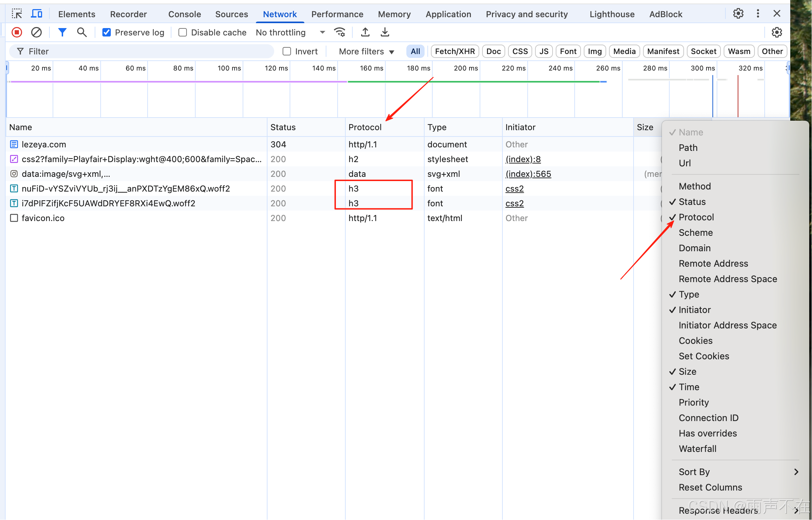Uncheck the Preserve log checkbox
812x520 pixels.
(x=107, y=32)
